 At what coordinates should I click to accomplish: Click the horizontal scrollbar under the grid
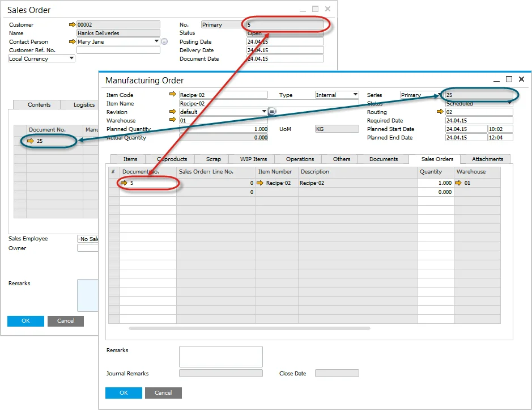(249, 328)
